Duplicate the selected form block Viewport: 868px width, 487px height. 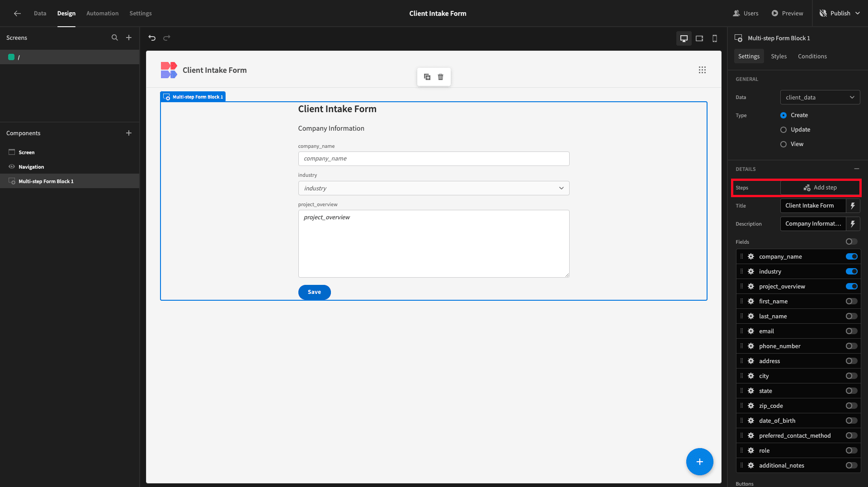(x=427, y=77)
